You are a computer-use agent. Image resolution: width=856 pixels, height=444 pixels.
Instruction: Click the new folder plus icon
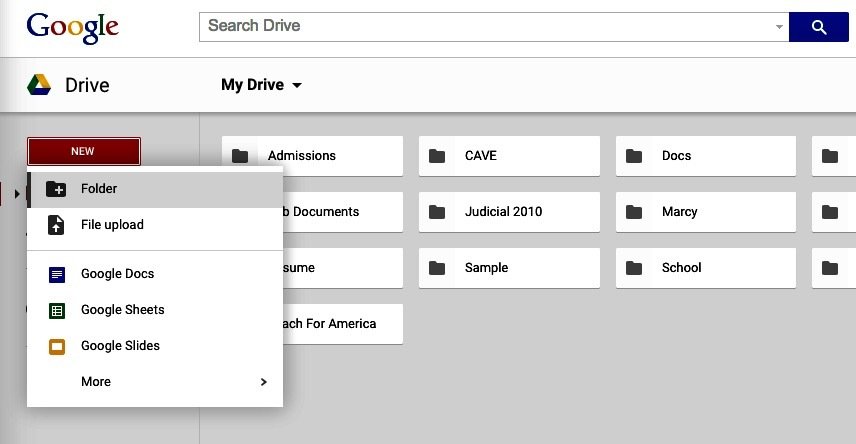click(x=56, y=189)
